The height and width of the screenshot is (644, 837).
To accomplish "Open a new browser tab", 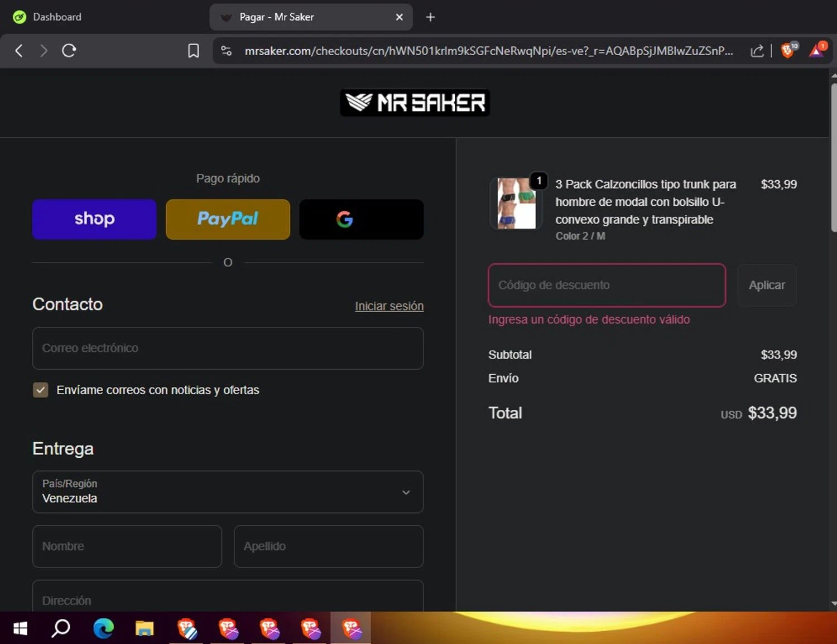I will tap(430, 17).
